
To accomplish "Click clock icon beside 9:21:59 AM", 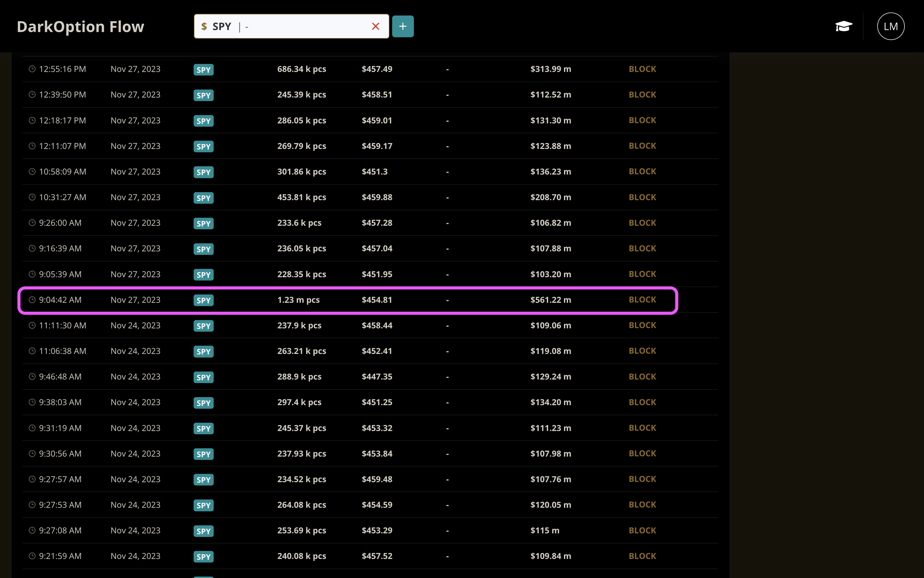I will coord(32,556).
